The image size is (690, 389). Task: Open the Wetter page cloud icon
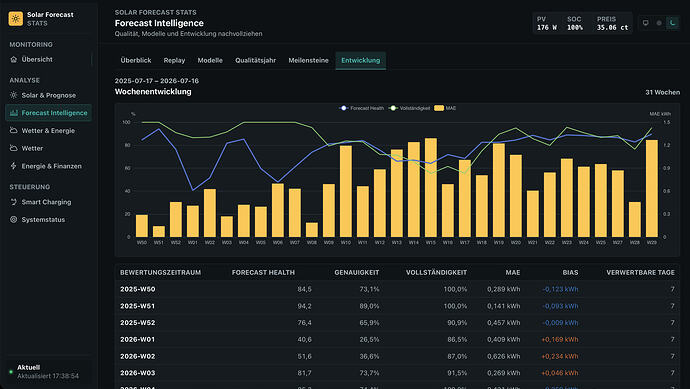pos(14,148)
